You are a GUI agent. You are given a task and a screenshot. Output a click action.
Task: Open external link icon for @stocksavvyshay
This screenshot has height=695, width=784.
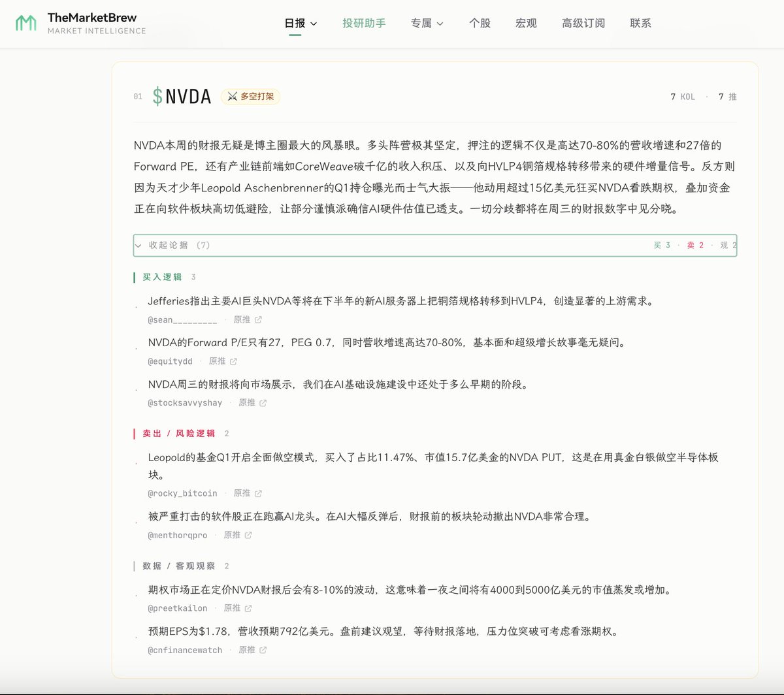[263, 403]
